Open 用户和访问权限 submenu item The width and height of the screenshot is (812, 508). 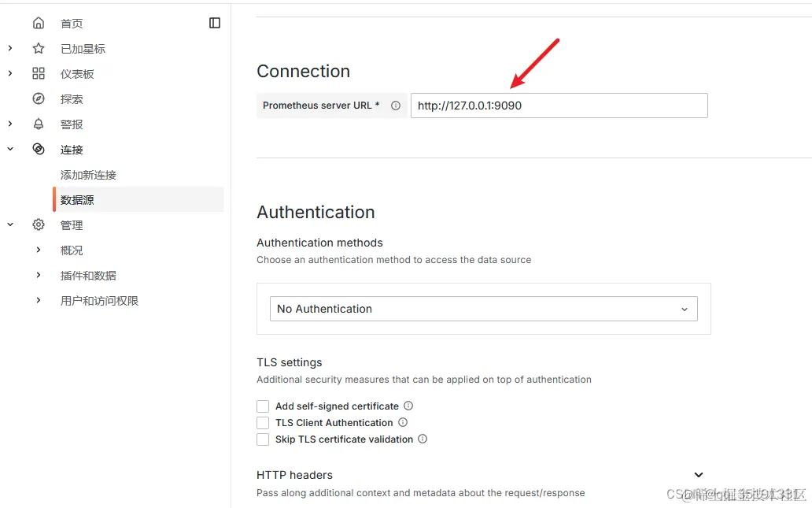coord(99,301)
